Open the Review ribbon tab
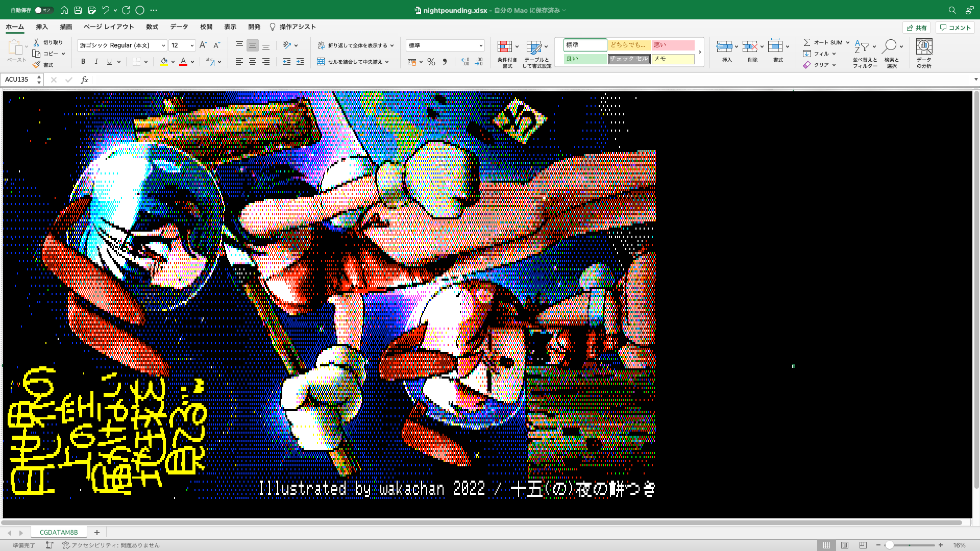Image resolution: width=980 pixels, height=551 pixels. (x=206, y=27)
